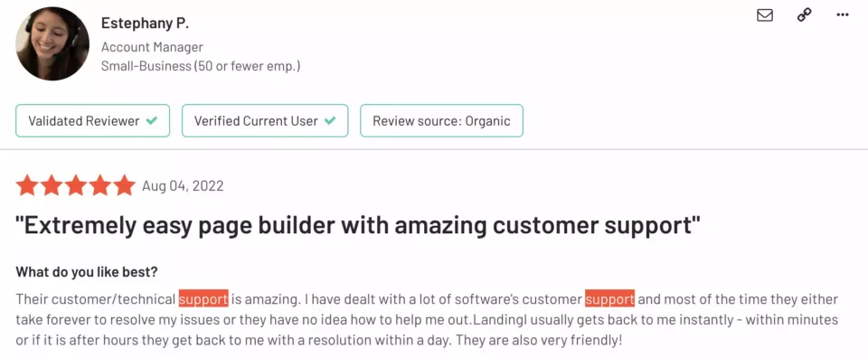868x358 pixels.
Task: Click the second highlighted "support" after customer
Action: (609, 299)
